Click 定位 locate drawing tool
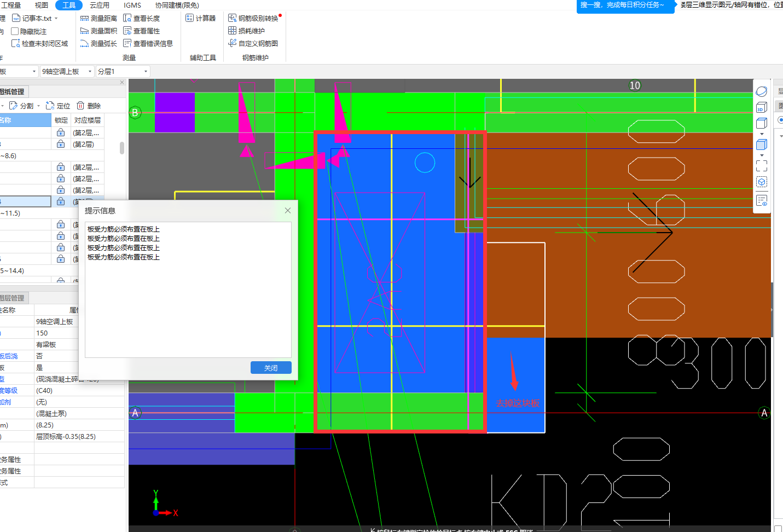 coord(58,106)
